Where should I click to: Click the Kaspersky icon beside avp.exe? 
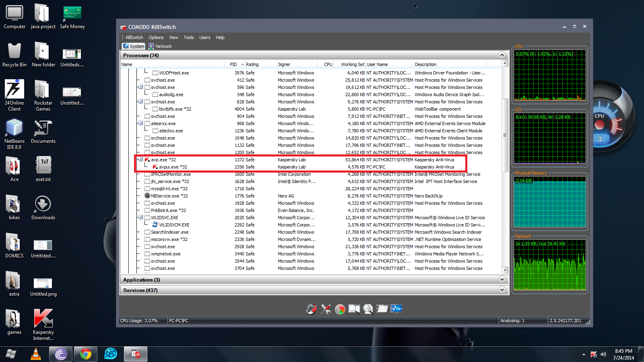pyautogui.click(x=147, y=160)
